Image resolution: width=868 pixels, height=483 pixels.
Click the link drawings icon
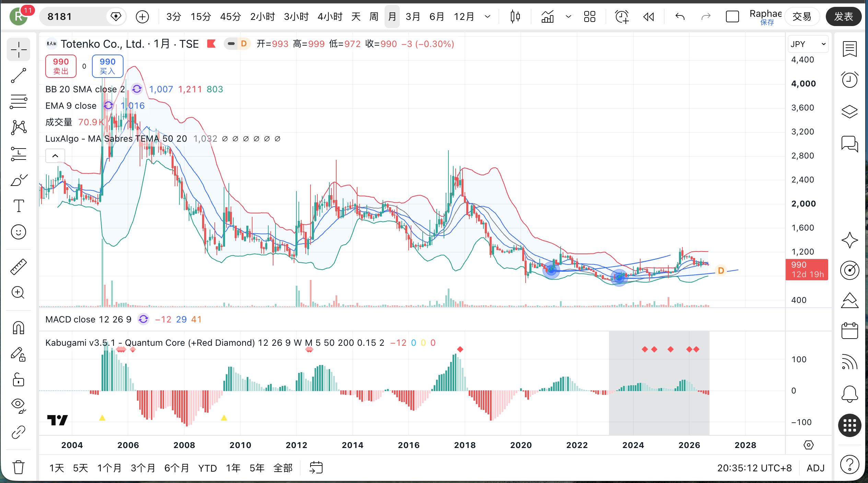point(19,432)
